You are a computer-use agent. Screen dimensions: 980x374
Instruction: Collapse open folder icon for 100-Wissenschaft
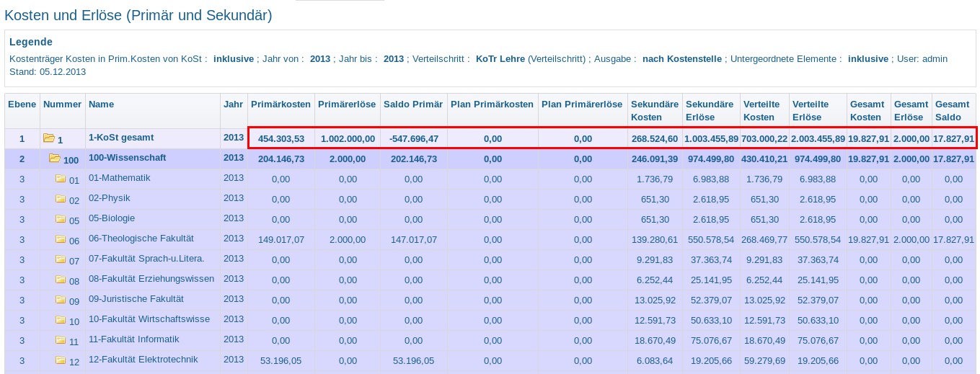55,158
